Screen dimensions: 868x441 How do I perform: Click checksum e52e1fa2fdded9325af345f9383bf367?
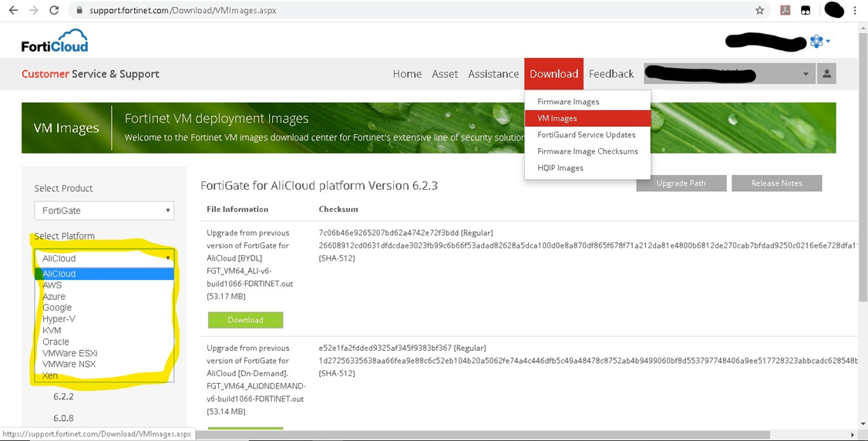[x=385, y=348]
